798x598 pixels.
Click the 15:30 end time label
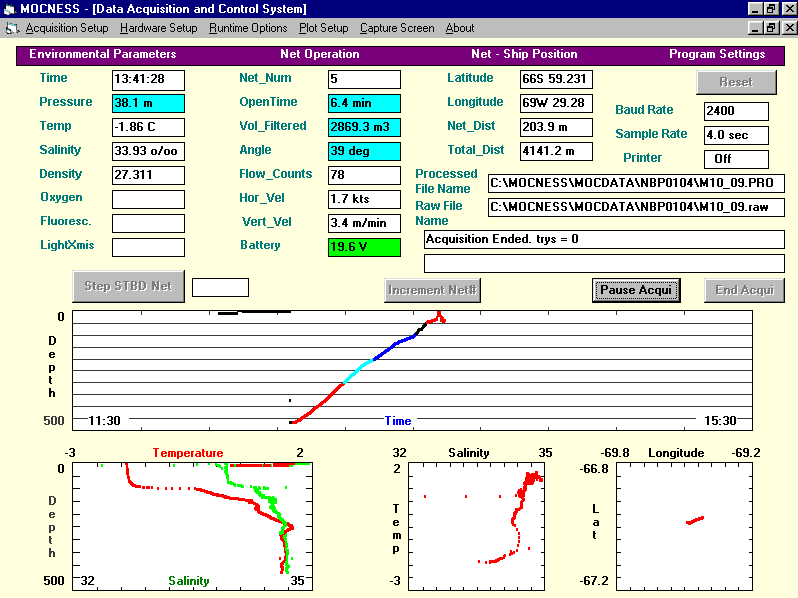click(721, 421)
